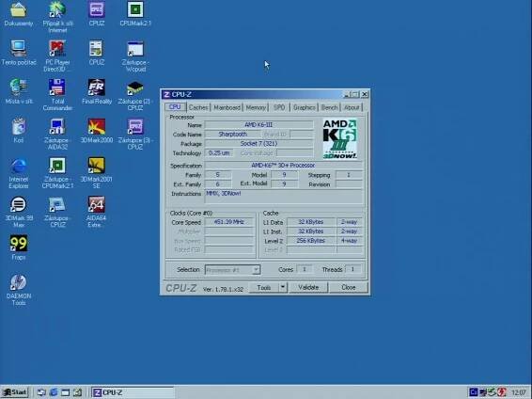Expand the Tools dropdown arrow
The height and width of the screenshot is (399, 532).
(283, 288)
